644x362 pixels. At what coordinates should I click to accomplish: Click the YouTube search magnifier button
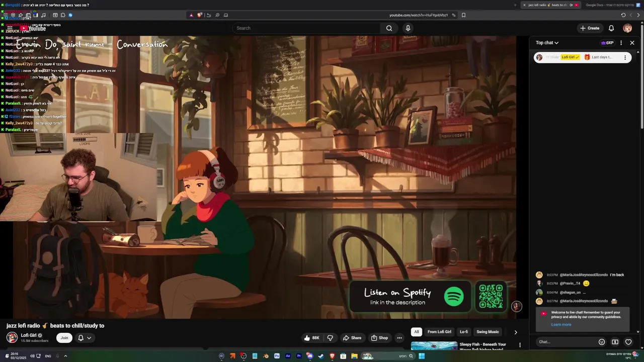[x=389, y=28]
